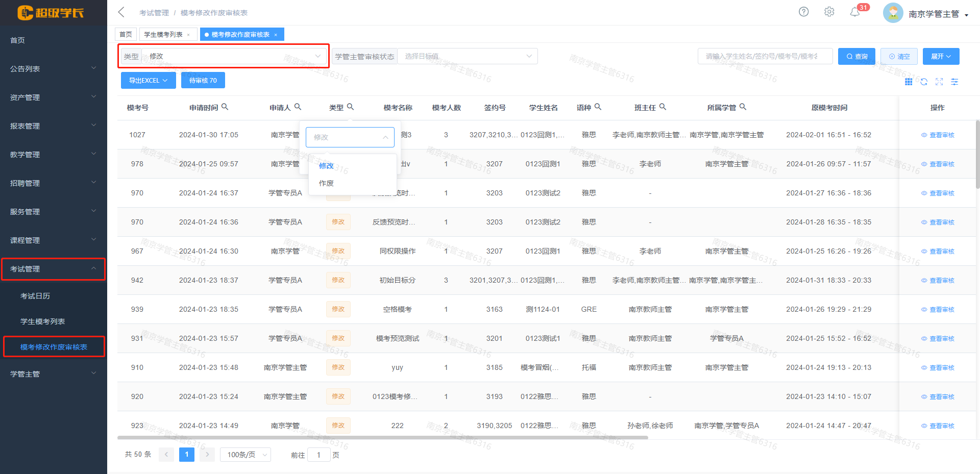980x474 pixels.
Task: Open the help question mark icon
Action: click(803, 12)
